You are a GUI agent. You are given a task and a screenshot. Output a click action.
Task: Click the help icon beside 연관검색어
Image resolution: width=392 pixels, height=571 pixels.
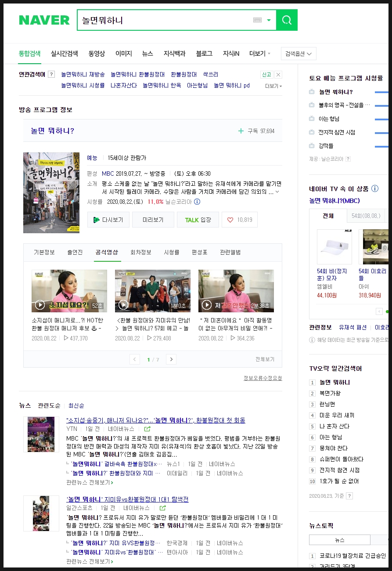click(51, 74)
